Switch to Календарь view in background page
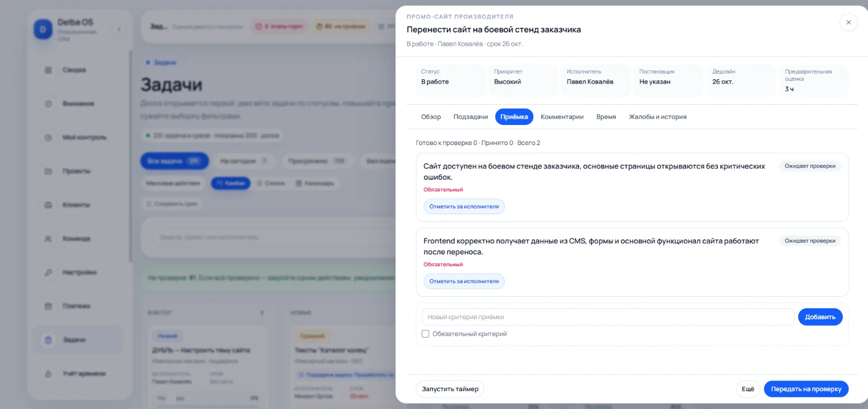 coord(315,183)
